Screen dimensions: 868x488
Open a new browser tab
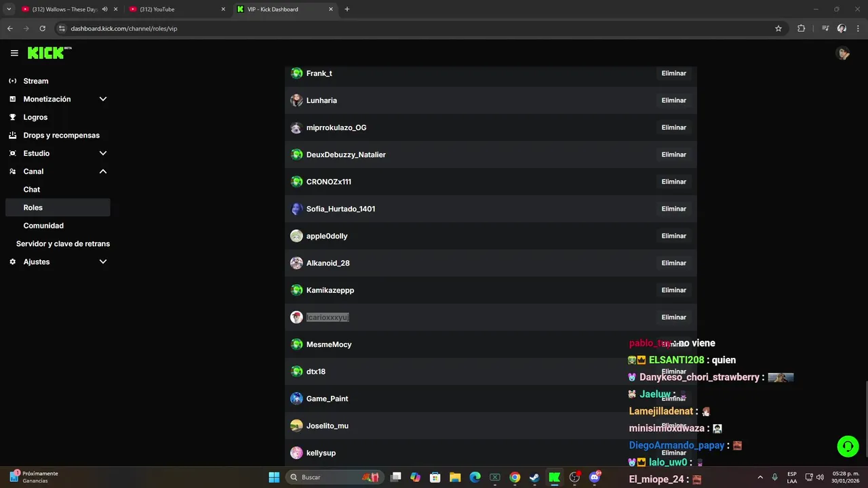(347, 9)
